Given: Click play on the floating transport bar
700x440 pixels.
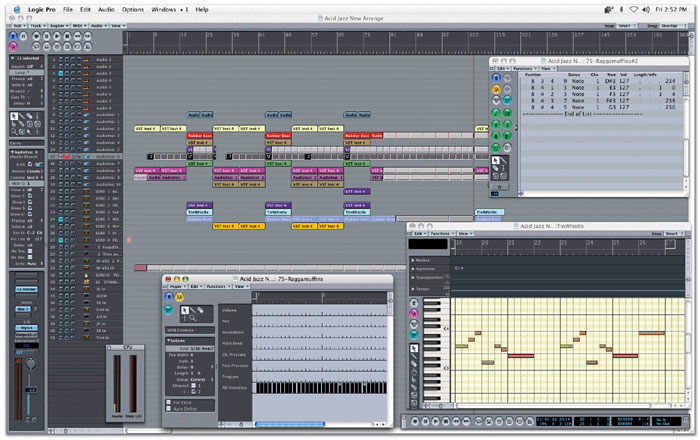Looking at the screenshot, I should pyautogui.click(x=435, y=421).
